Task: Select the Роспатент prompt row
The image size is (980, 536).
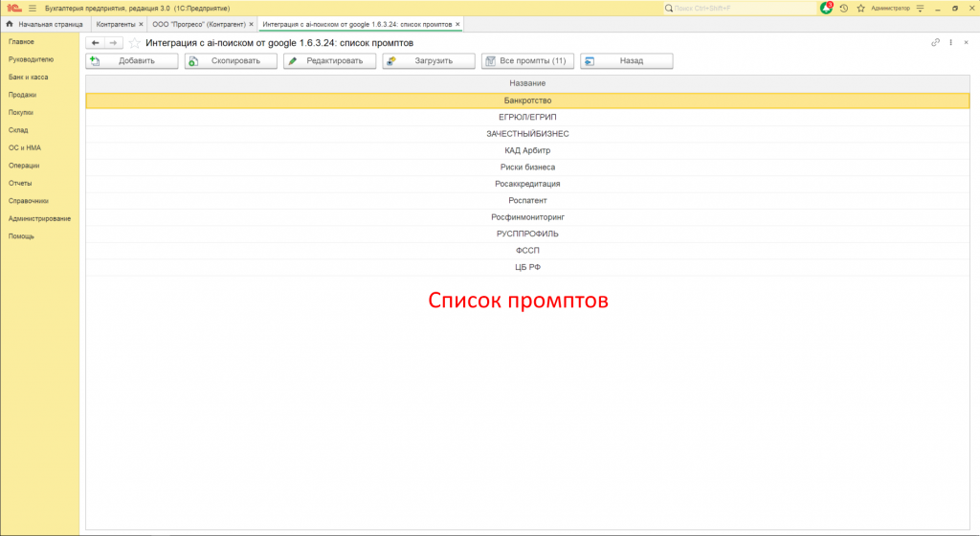Action: click(527, 201)
